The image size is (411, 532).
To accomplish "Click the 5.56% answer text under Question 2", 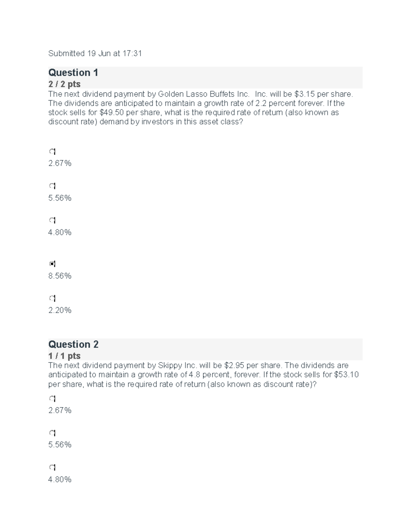I will pyautogui.click(x=60, y=445).
